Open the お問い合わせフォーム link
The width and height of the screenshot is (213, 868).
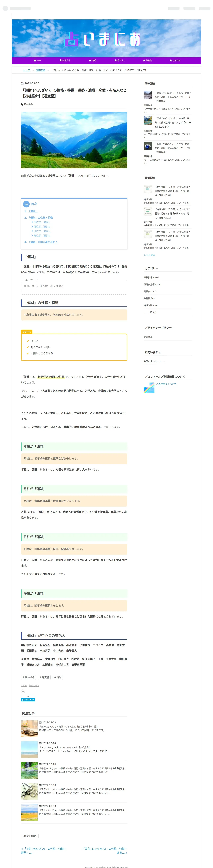[154, 361]
